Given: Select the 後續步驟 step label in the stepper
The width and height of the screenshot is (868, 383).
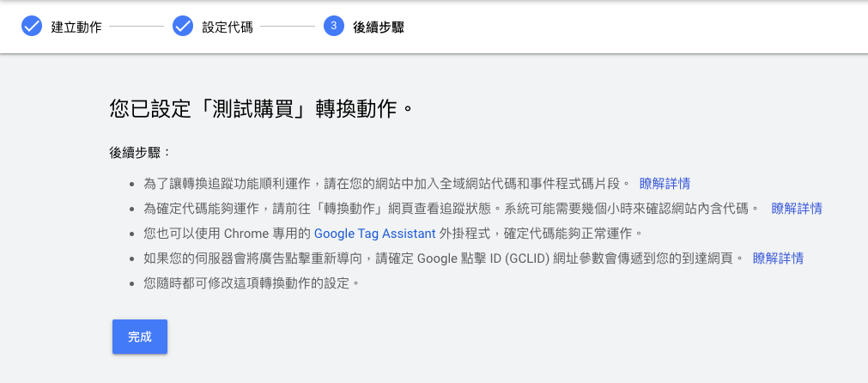Looking at the screenshot, I should click(379, 27).
